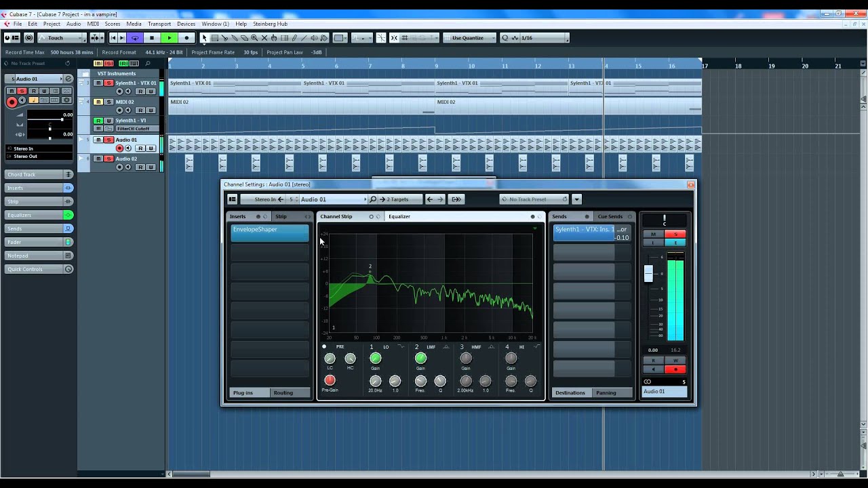Click the channel volume fader handle
This screenshot has height=488, width=868.
648,273
